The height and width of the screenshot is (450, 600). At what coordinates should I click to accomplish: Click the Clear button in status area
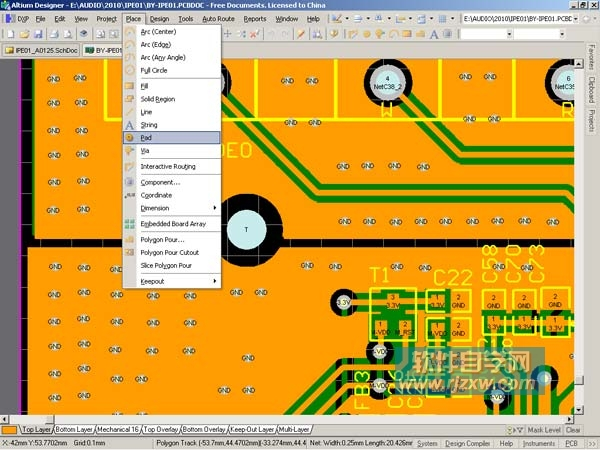tap(573, 430)
